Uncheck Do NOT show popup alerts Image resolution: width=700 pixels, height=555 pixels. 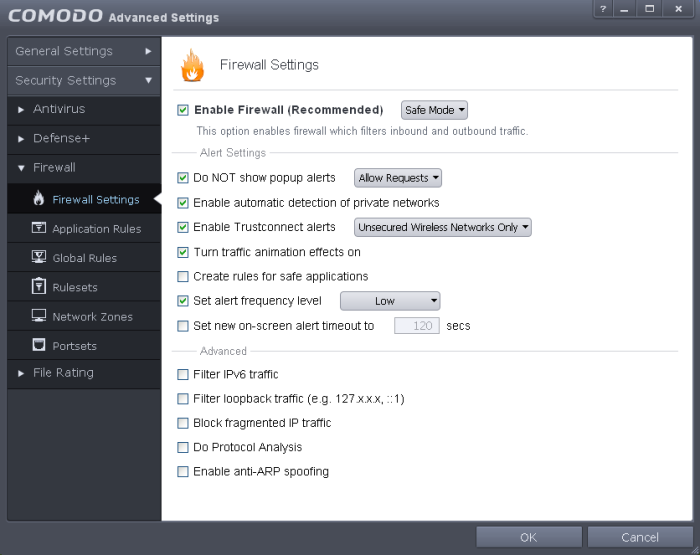click(x=183, y=178)
